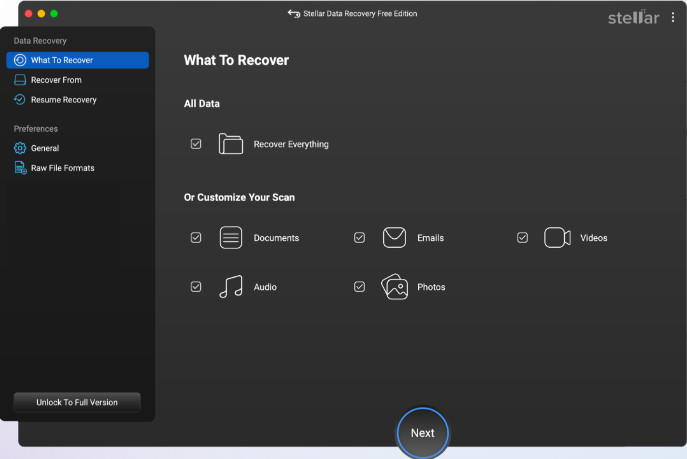Click the Recover From drive icon
This screenshot has height=459, width=687.
point(20,80)
